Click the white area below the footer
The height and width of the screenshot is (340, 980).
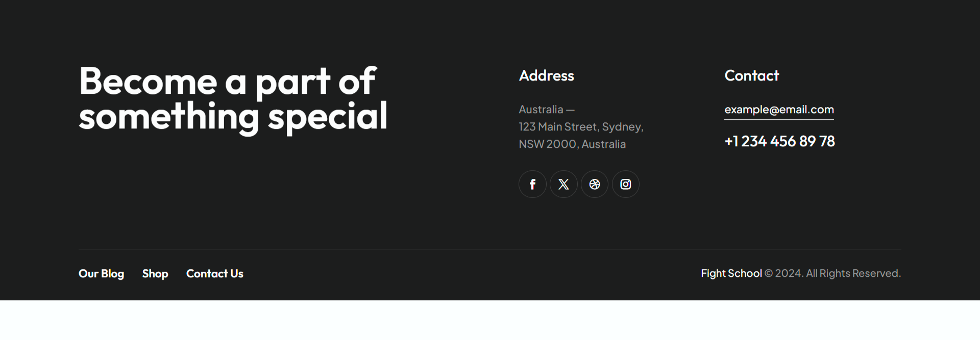490,320
